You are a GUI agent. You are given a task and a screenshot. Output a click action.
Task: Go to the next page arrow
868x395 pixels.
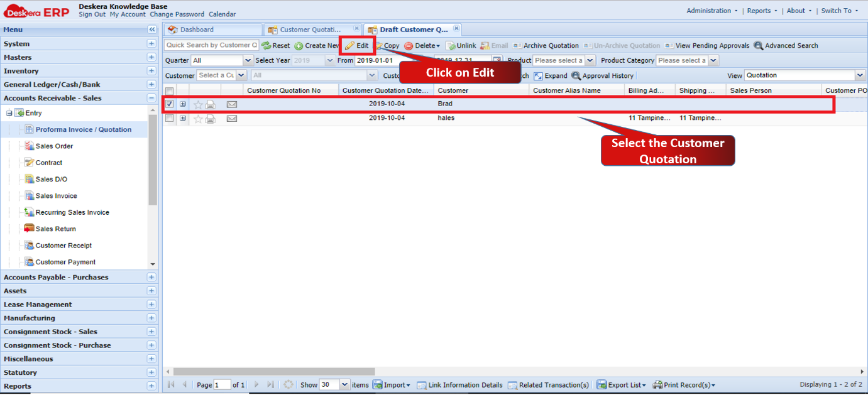[x=256, y=385]
